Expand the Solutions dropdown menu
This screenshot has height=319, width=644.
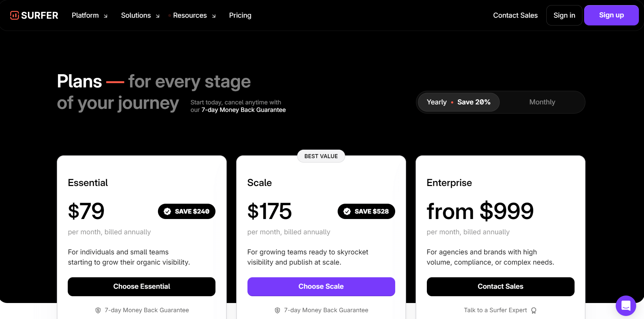click(x=140, y=15)
